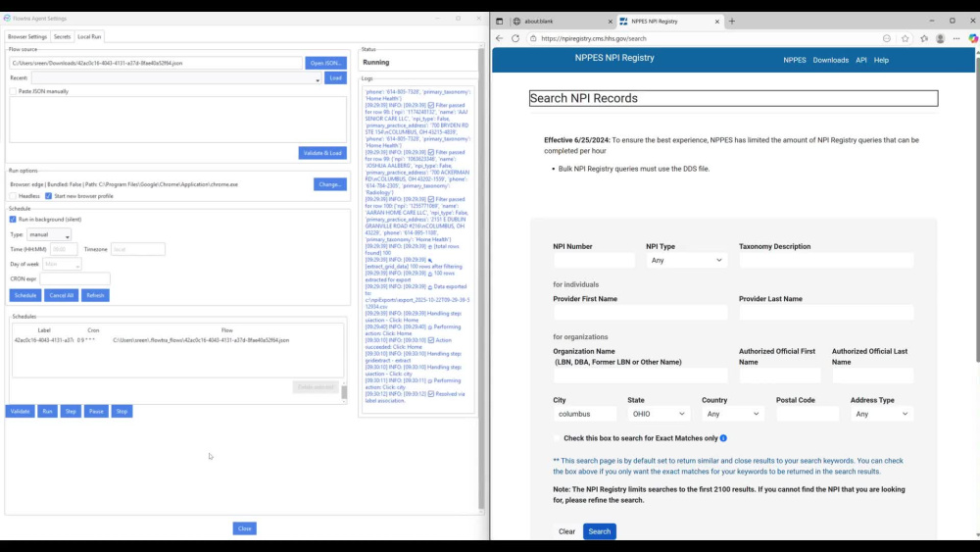Screen dimensions: 980x552
Task: Click Cancel All button
Action: click(x=61, y=295)
